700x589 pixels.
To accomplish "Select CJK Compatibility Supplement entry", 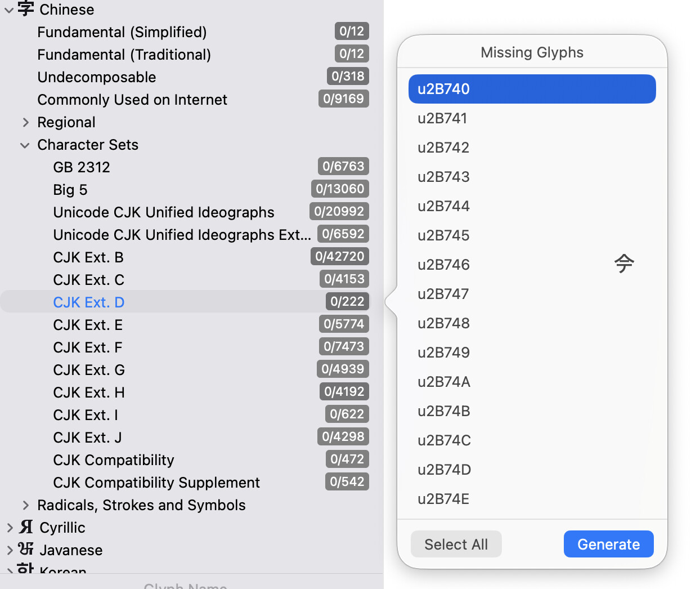I will click(x=156, y=483).
